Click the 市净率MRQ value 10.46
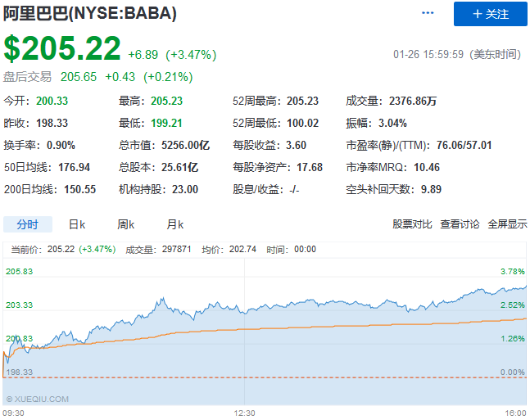Screen dimensions: 530x420 pos(427,167)
